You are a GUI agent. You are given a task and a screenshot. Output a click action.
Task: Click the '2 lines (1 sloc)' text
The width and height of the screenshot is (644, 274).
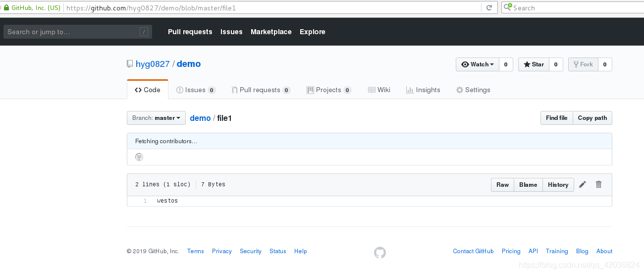pyautogui.click(x=163, y=184)
